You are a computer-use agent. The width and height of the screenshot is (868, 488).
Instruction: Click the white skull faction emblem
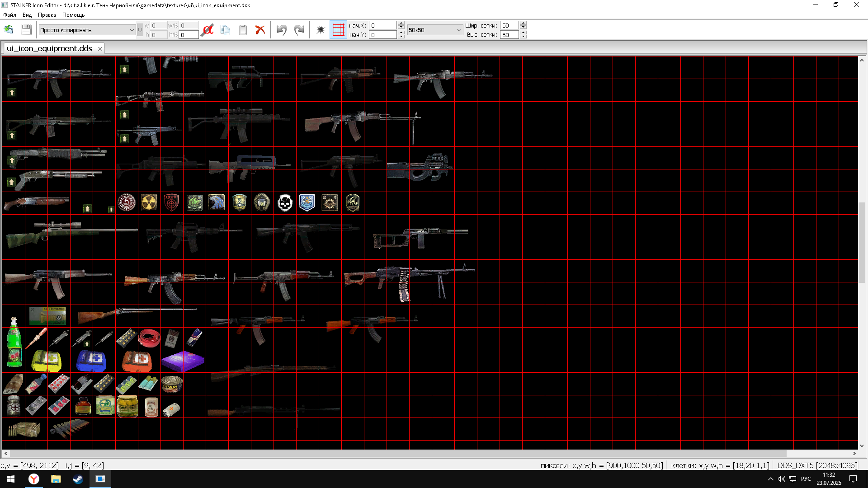[285, 203]
